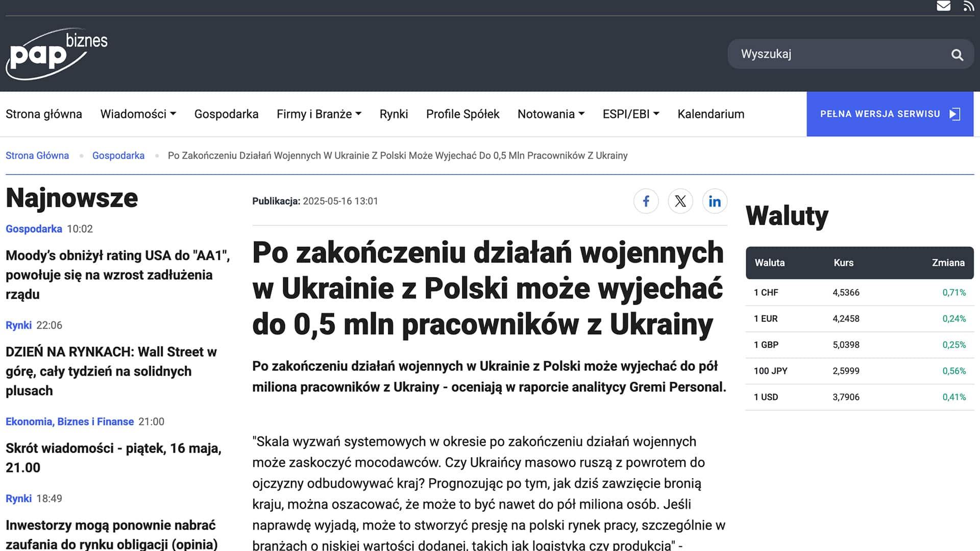980x551 pixels.
Task: Open the Rynki menu item
Action: click(394, 114)
